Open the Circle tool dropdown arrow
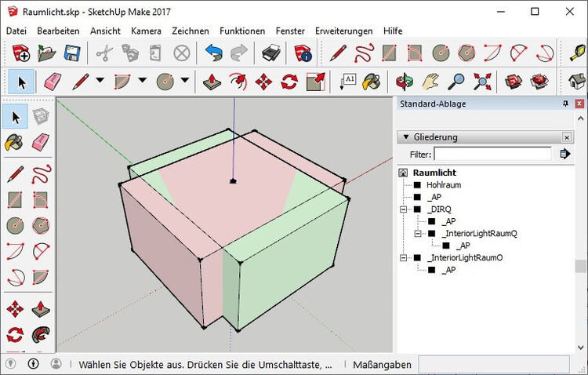The image size is (588, 375). 185,80
